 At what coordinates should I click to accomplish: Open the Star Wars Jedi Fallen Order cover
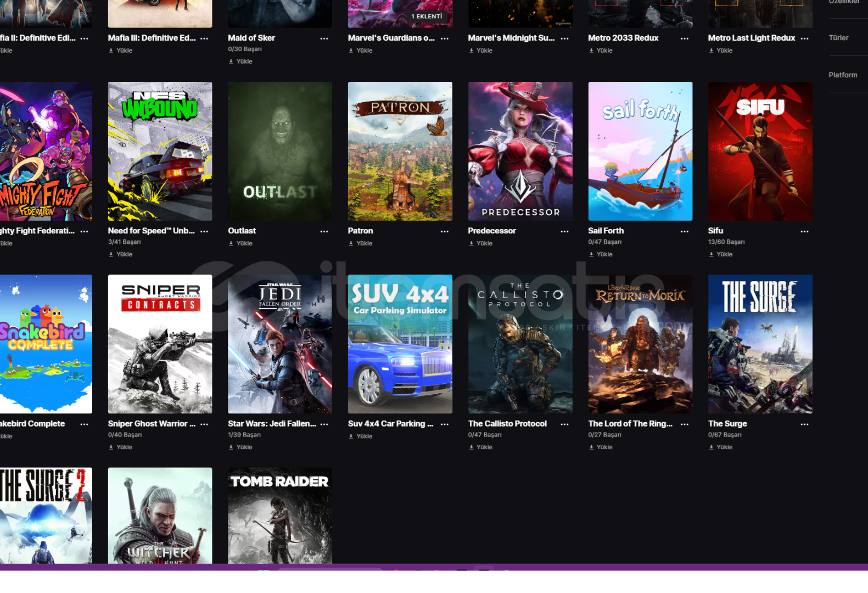(280, 344)
